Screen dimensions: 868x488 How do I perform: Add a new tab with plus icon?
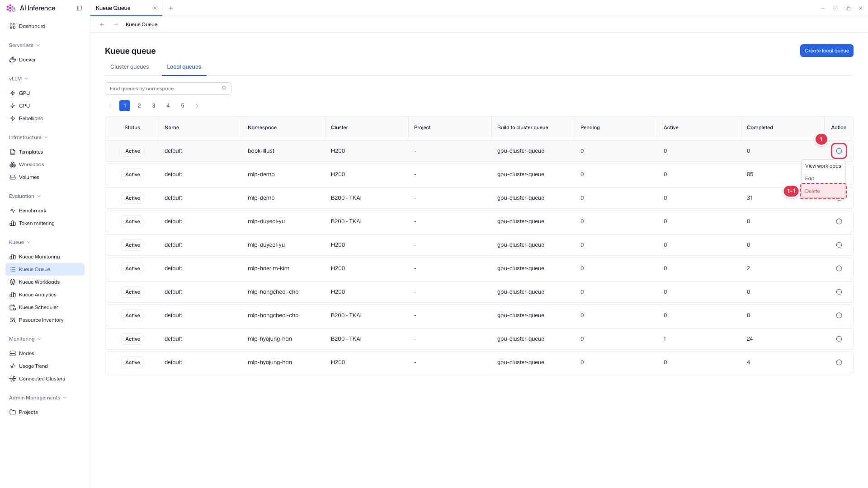pyautogui.click(x=171, y=8)
